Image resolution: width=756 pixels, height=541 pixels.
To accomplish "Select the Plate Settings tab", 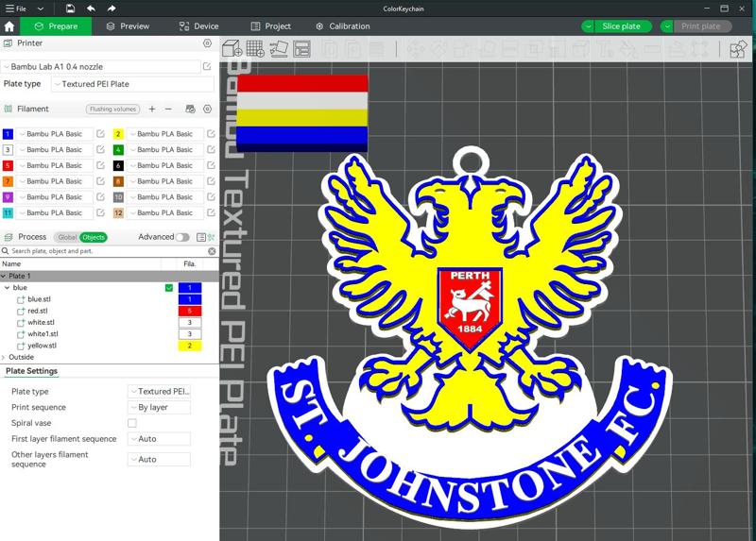I will pyautogui.click(x=31, y=371).
